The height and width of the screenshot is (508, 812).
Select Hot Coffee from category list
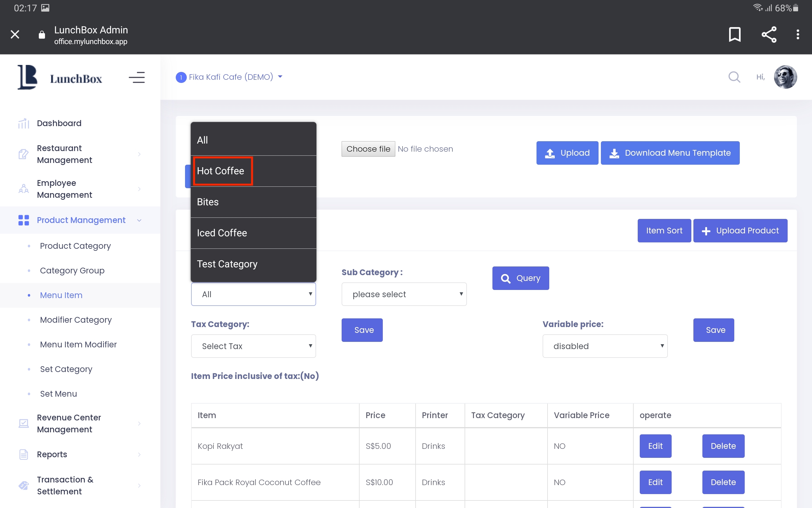pos(221,171)
